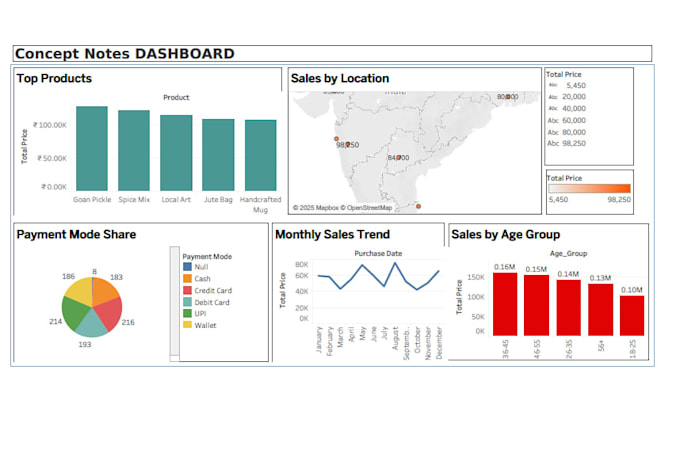Click the Product header above teal bars
Screen dimensions: 680x465
pos(176,97)
